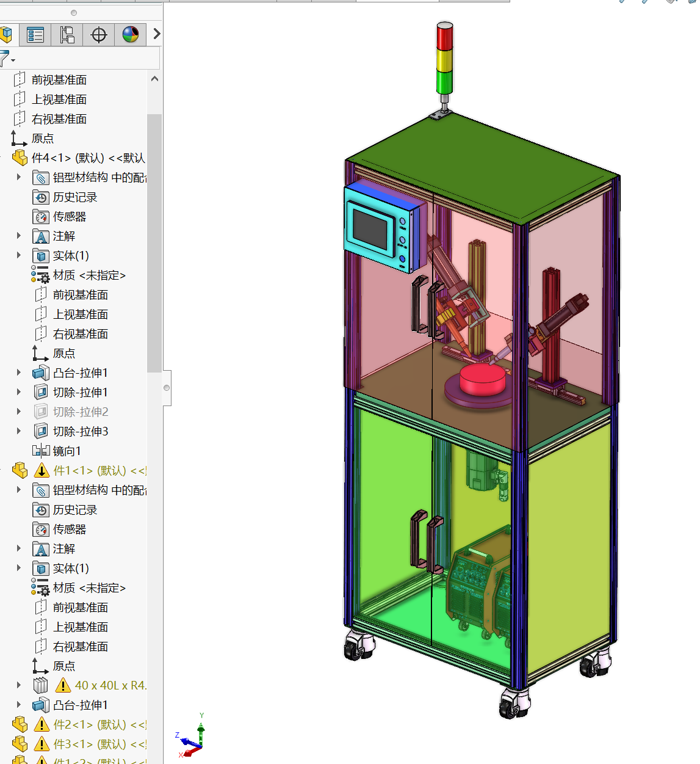The width and height of the screenshot is (700, 764).
Task: Select 上视基准面 plane icon under 件4
Action: [41, 315]
